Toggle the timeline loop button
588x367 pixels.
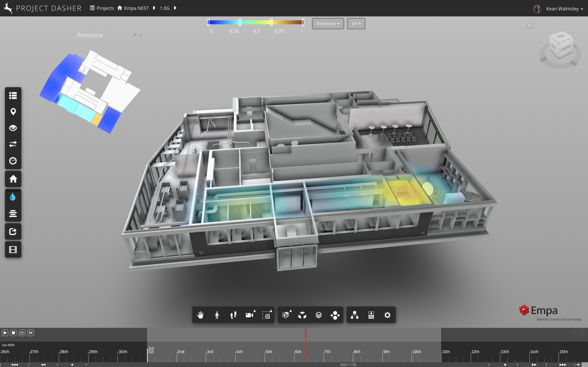pos(22,333)
